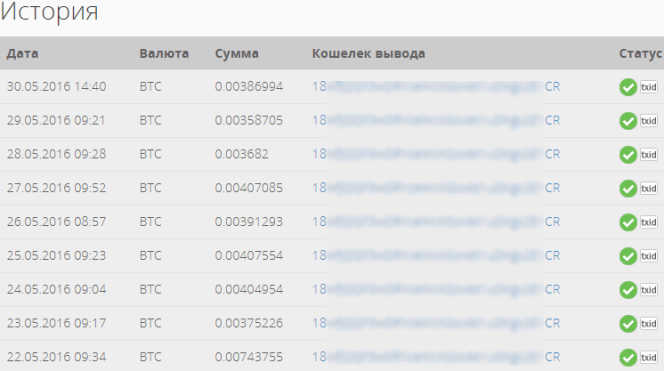Image resolution: width=664 pixels, height=371 pixels.
Task: Click the green checkmark for 30.05.2016 14:40
Action: [x=628, y=87]
